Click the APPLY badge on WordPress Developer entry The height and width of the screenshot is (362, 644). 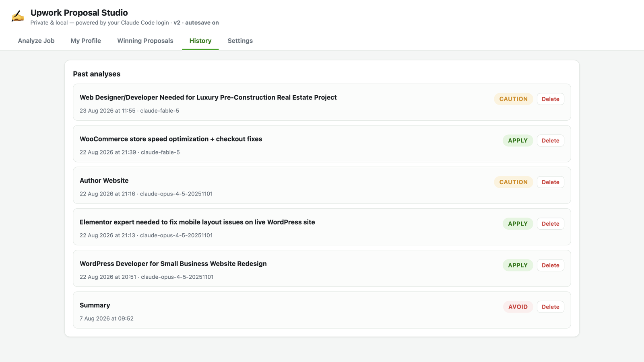[x=518, y=265]
